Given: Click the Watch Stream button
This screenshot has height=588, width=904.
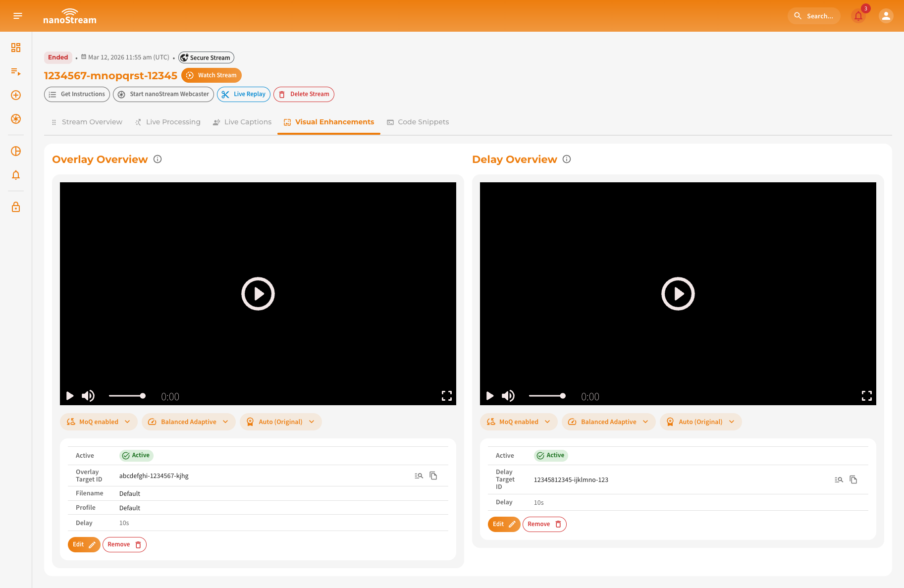Looking at the screenshot, I should [212, 75].
